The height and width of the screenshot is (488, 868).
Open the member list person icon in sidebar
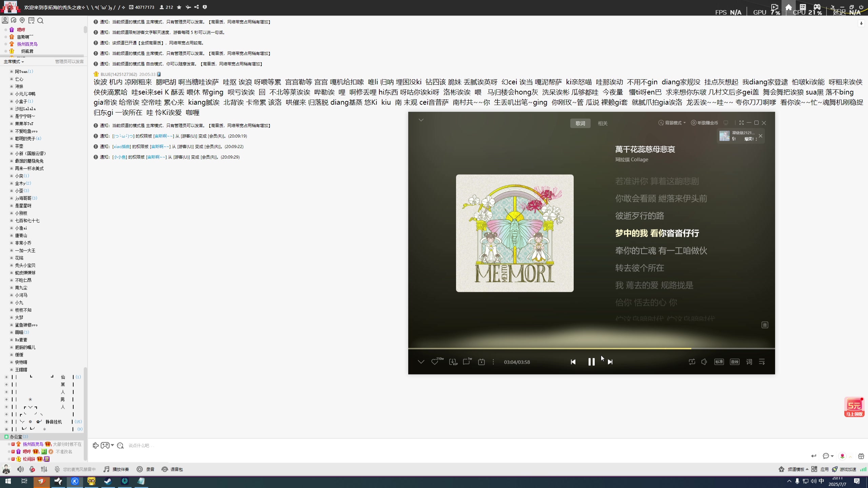(x=5, y=20)
